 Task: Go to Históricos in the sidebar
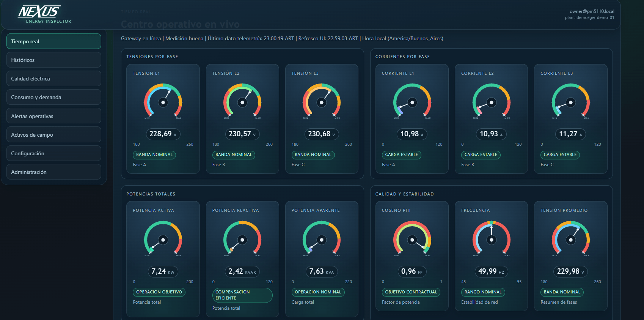54,60
